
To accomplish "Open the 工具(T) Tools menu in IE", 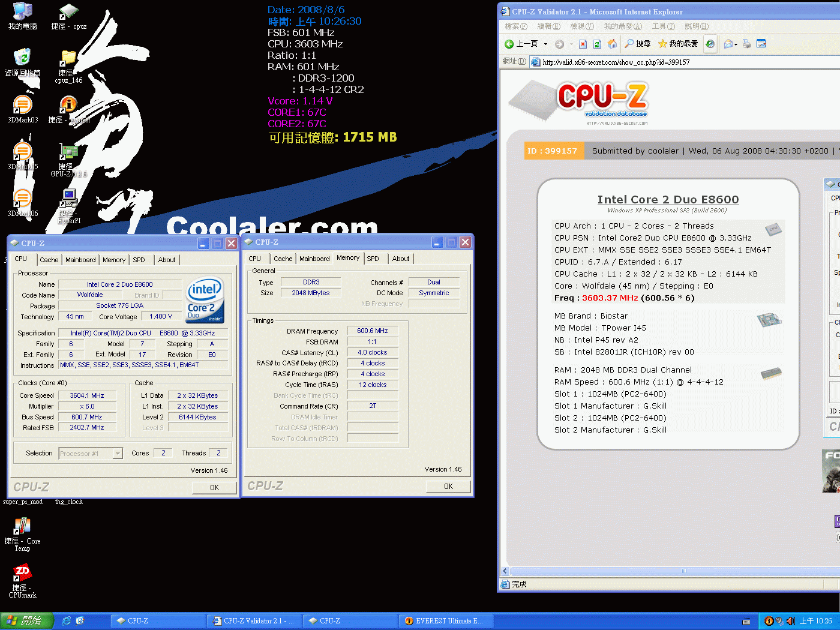I will 664,26.
